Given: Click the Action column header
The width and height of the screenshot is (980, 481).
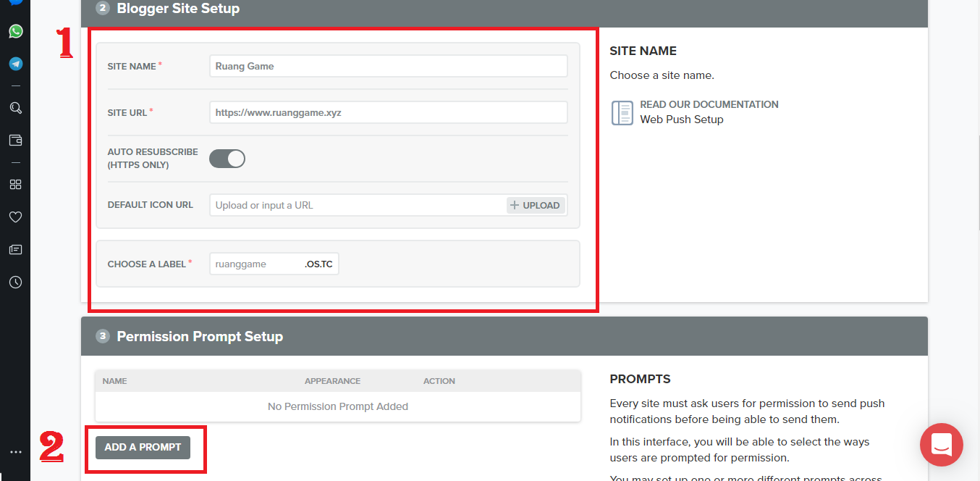Looking at the screenshot, I should (x=439, y=381).
